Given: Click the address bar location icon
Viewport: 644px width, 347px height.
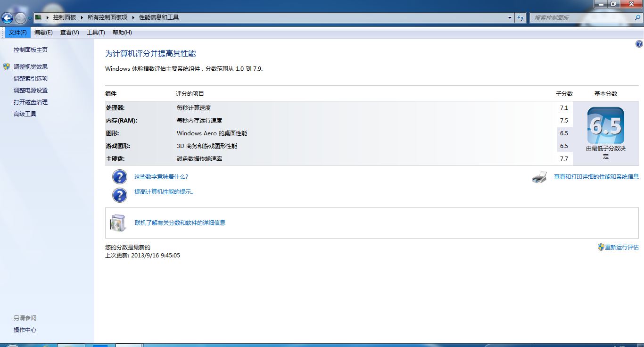Looking at the screenshot, I should [39, 17].
